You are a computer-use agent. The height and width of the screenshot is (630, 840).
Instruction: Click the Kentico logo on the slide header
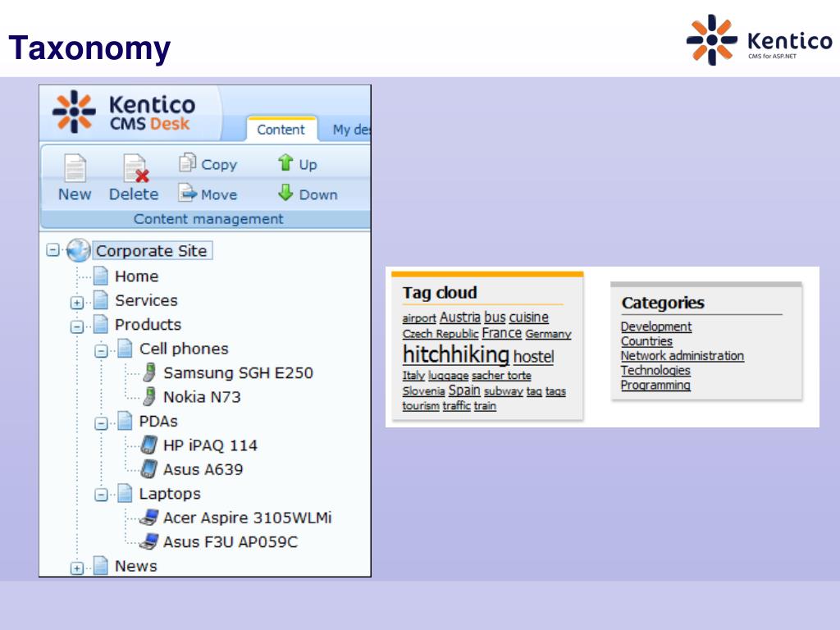point(759,40)
